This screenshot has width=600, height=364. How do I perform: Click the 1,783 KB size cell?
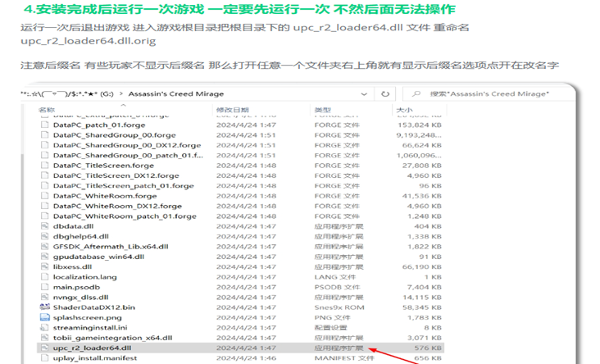click(x=425, y=317)
